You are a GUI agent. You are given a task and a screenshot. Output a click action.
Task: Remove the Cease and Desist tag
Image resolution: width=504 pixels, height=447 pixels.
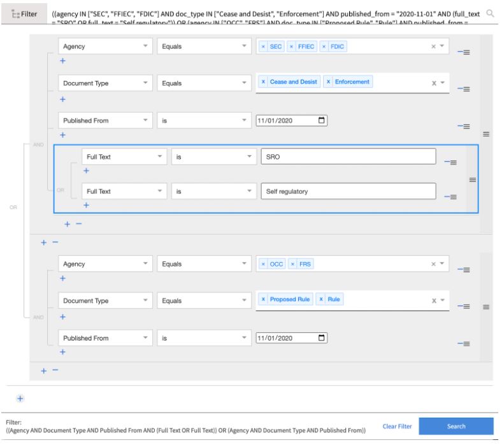click(263, 82)
